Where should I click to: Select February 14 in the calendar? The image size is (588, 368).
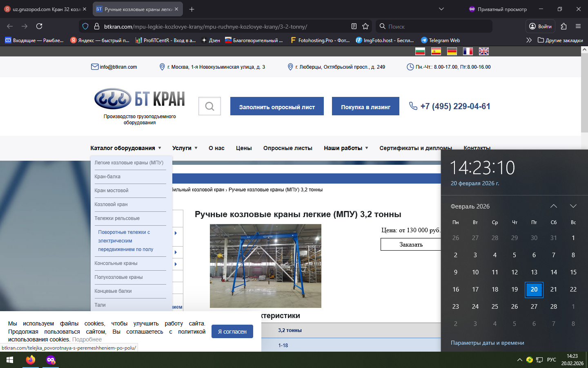[x=554, y=272]
